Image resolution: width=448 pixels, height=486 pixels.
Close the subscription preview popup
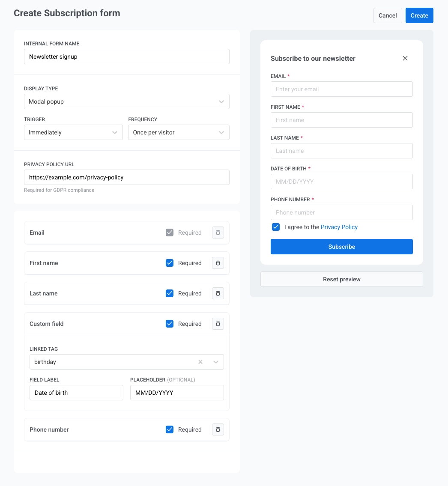point(405,58)
